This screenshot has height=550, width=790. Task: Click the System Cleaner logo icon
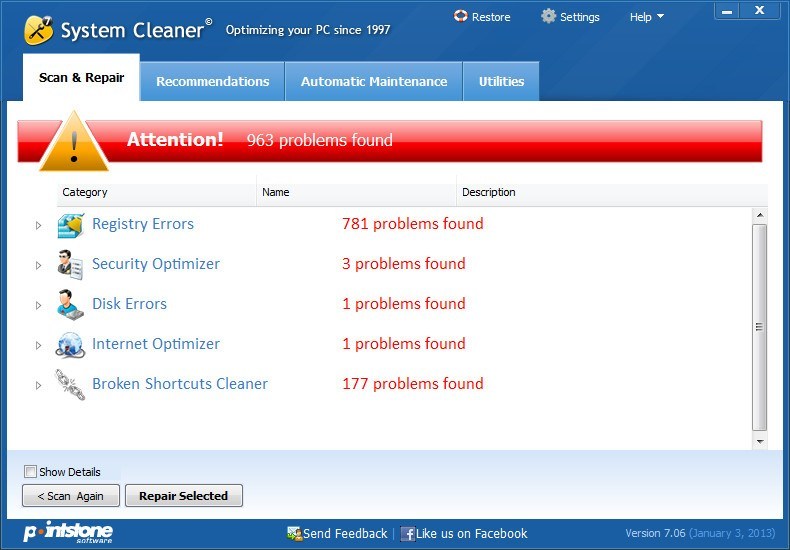[x=38, y=30]
